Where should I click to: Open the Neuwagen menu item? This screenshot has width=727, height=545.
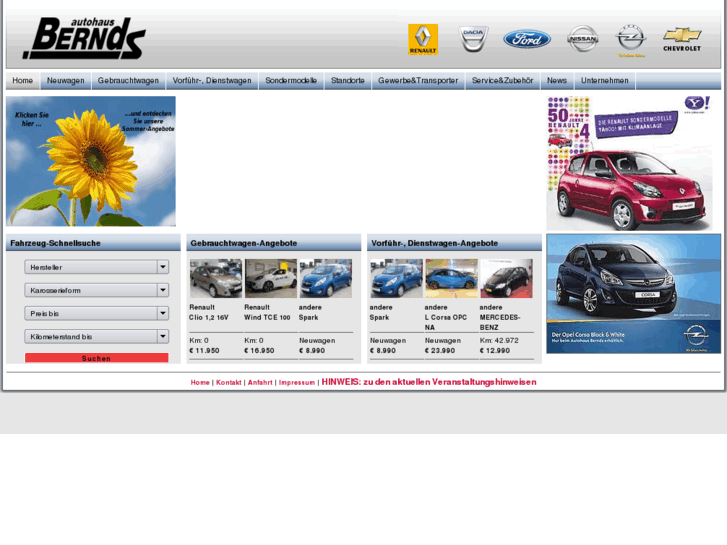(65, 81)
